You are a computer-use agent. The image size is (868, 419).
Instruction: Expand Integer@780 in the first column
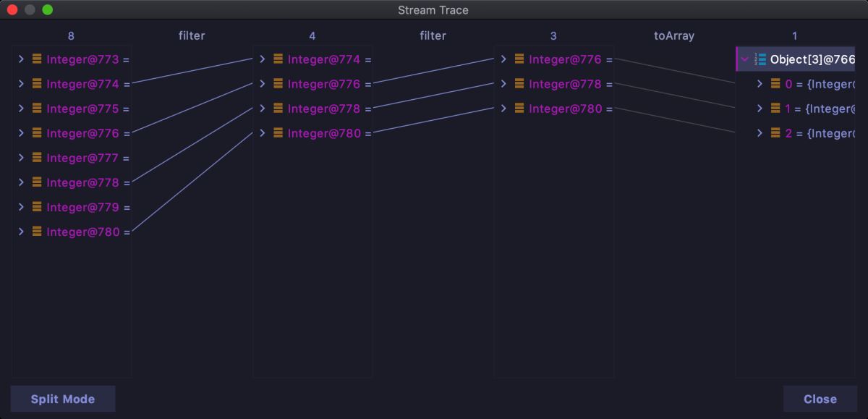click(21, 232)
